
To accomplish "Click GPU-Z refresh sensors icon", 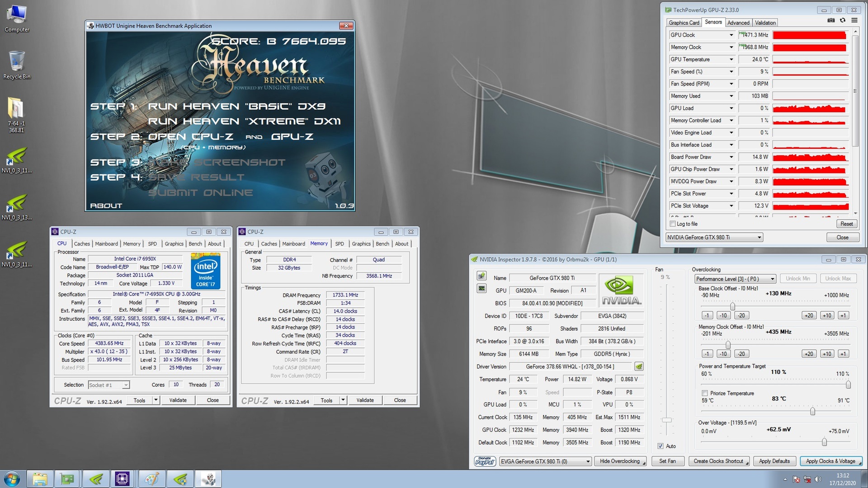I will 843,20.
